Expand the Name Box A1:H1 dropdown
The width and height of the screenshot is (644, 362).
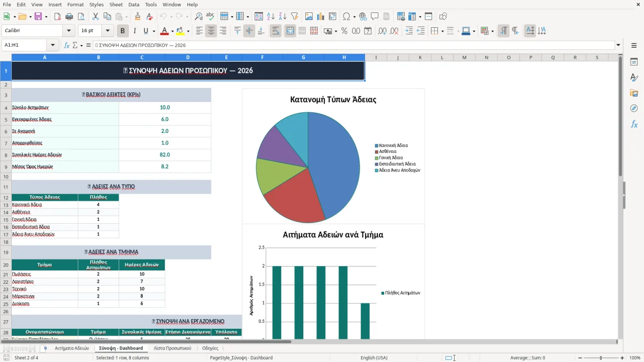pos(53,46)
